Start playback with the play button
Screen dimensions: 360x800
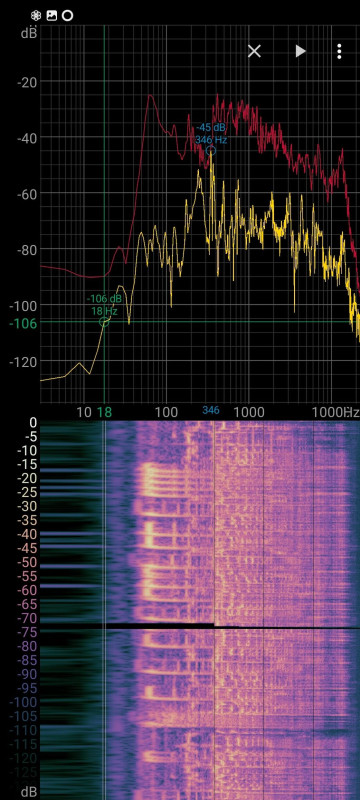point(300,51)
